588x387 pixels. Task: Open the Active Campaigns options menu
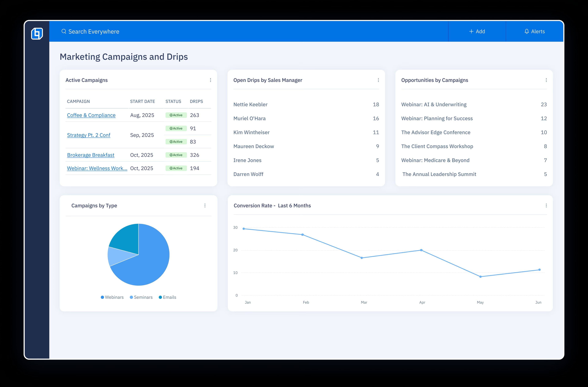211,80
